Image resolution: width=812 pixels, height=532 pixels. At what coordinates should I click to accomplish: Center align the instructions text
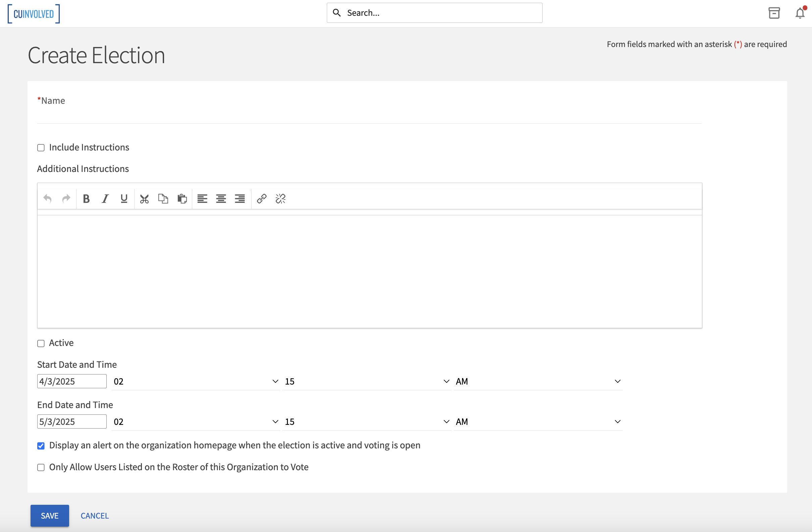pos(221,199)
